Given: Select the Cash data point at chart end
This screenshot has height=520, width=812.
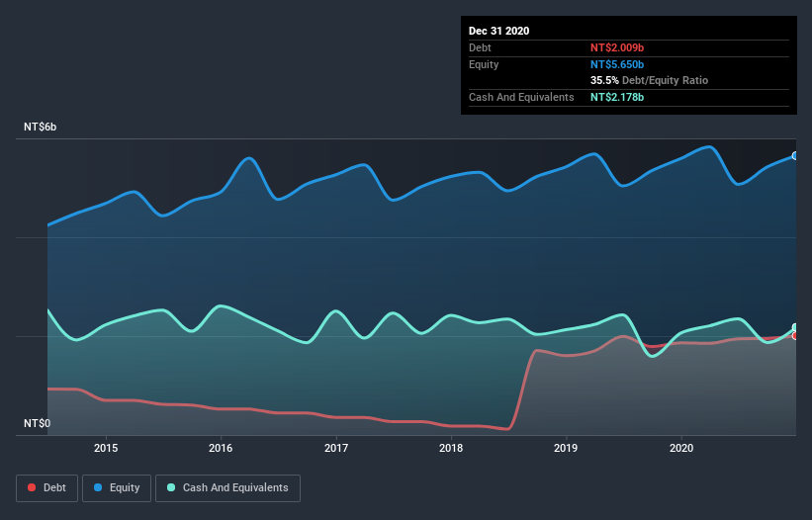Looking at the screenshot, I should point(795,327).
